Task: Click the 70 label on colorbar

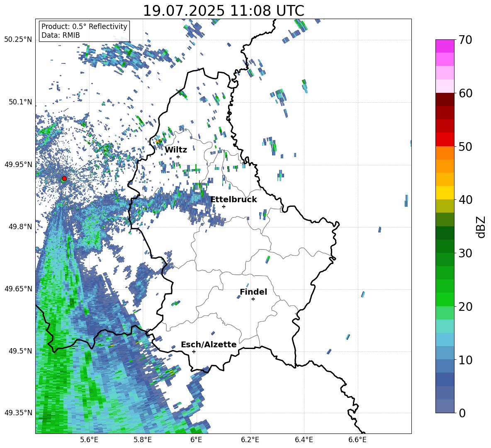Action: click(466, 40)
